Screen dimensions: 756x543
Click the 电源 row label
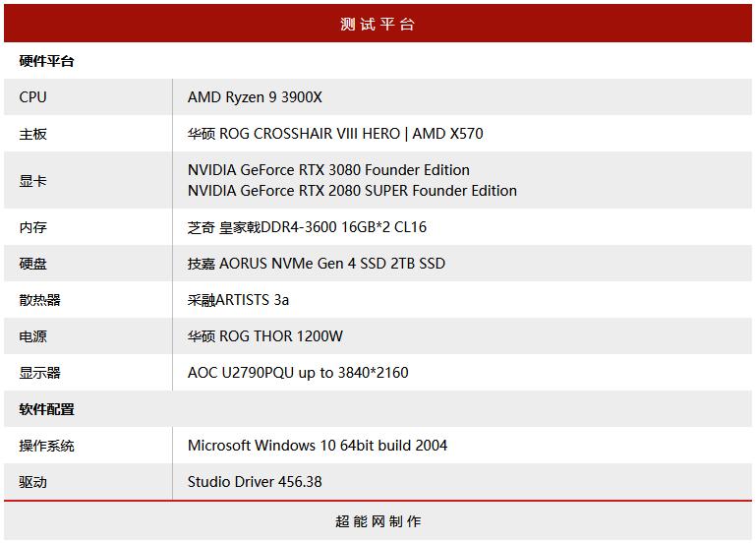(x=32, y=336)
